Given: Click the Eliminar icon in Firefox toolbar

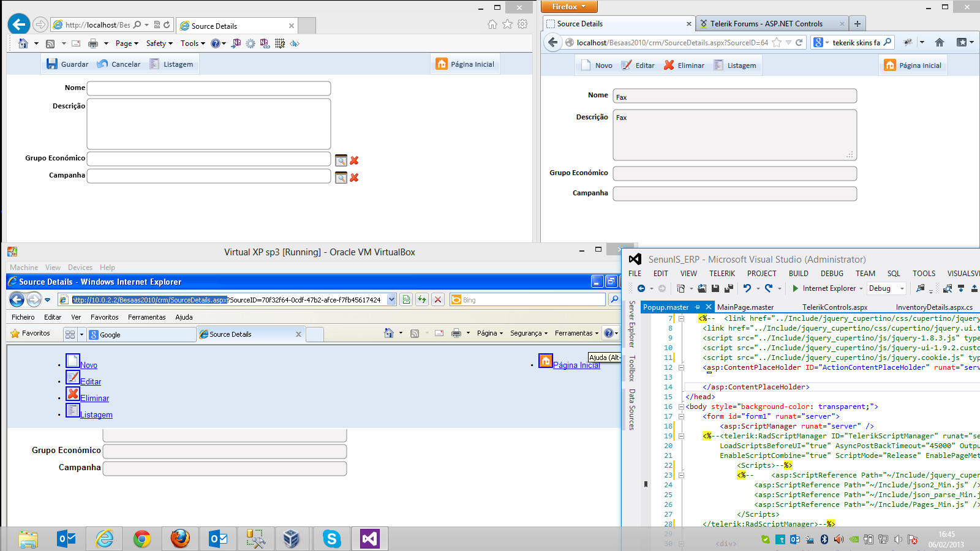Looking at the screenshot, I should click(x=669, y=66).
